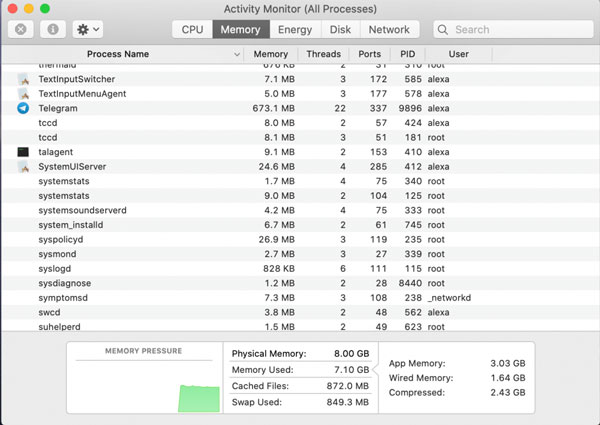Open the process info inspector icon

(53, 29)
